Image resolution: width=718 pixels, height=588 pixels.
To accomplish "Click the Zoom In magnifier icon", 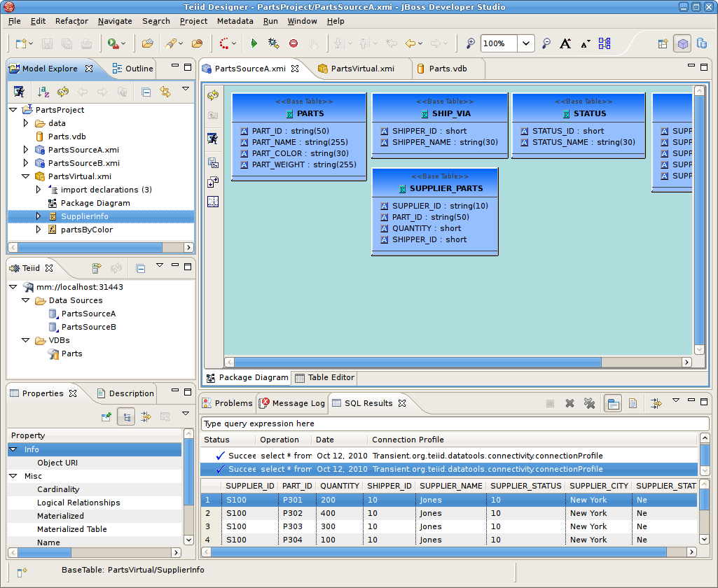I will coord(470,43).
